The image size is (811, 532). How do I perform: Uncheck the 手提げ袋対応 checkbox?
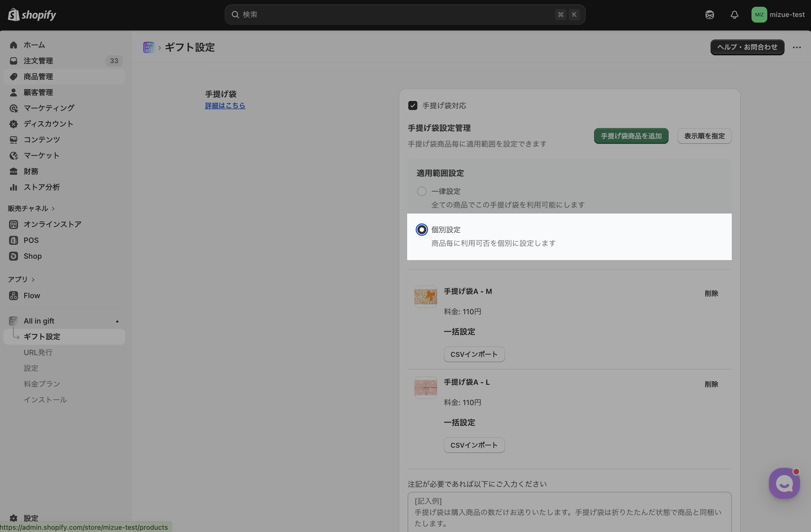coord(413,106)
